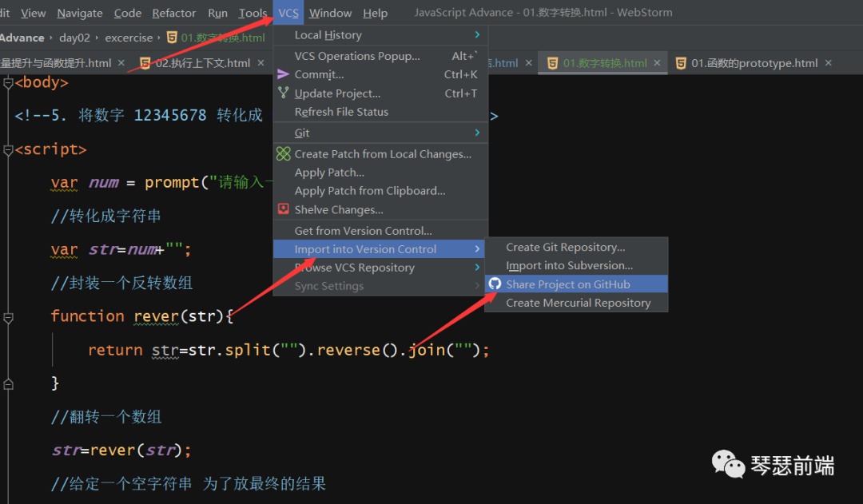The image size is (863, 504).
Task: Click 01.数字转换.html breadcrumb file name
Action: tap(223, 38)
